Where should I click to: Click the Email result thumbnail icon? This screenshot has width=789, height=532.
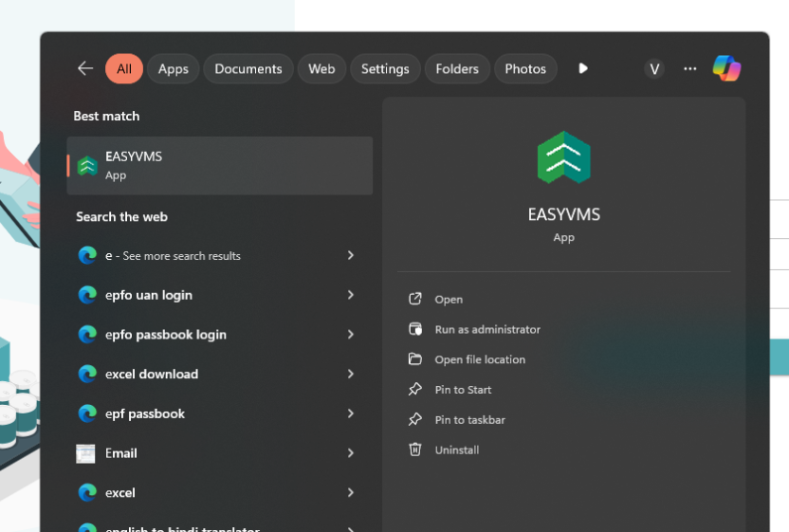pos(85,453)
